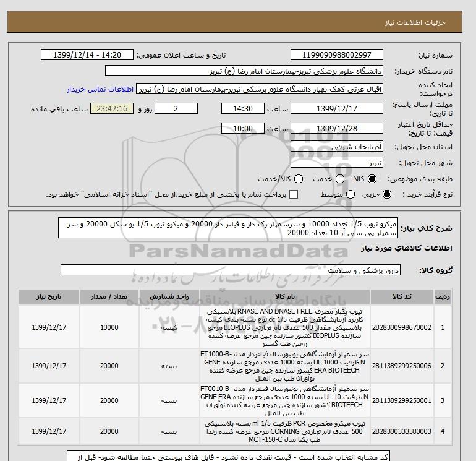Click FT0010-B-N filter tip description
476x461 pixels.
coord(285,401)
